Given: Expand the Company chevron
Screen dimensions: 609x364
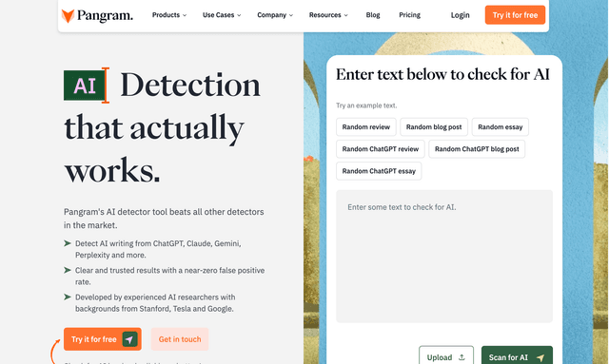Looking at the screenshot, I should click(x=291, y=15).
